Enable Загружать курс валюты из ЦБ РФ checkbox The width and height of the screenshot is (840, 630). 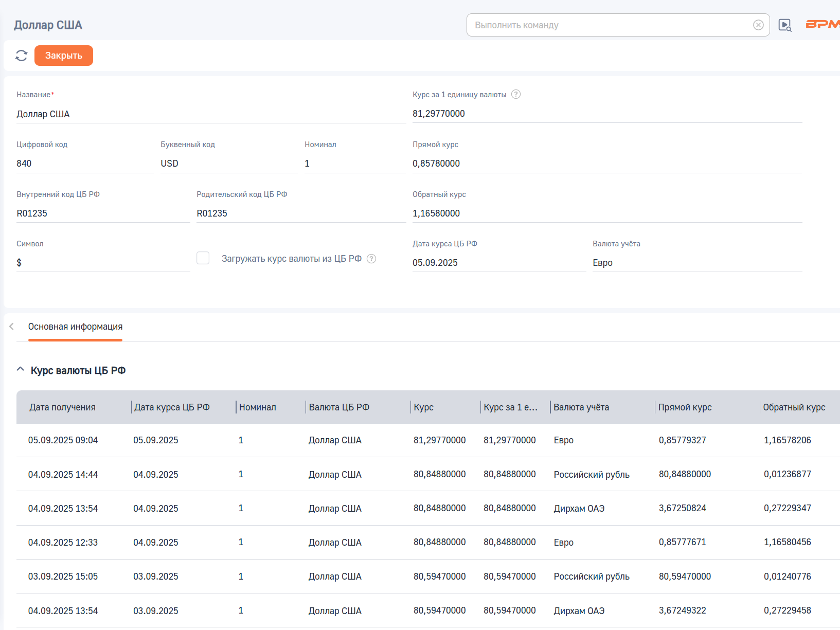tap(203, 258)
